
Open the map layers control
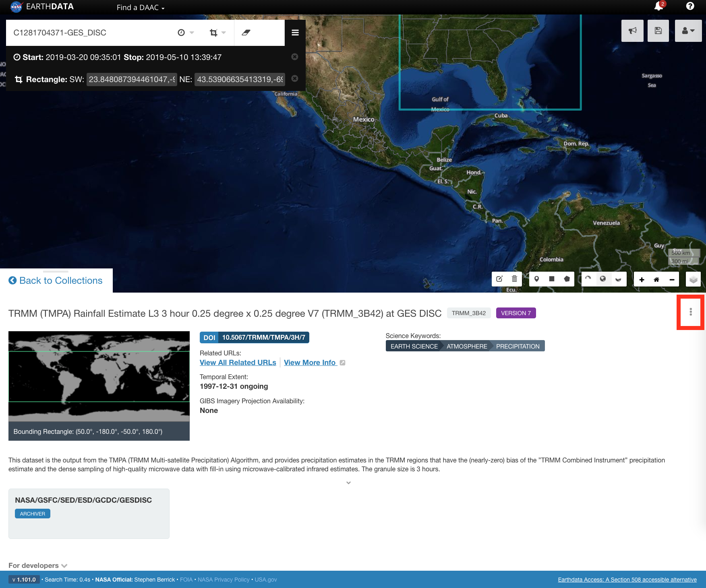(x=693, y=279)
